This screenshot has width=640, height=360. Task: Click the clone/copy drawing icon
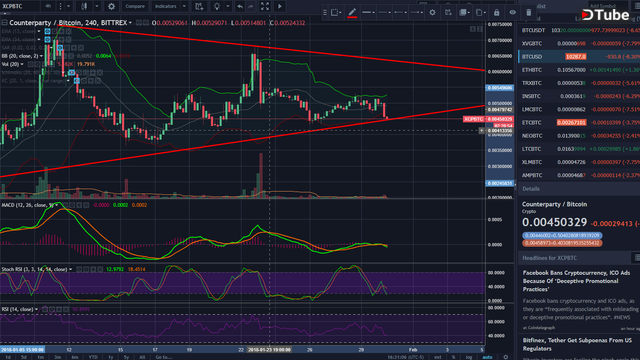480,13
